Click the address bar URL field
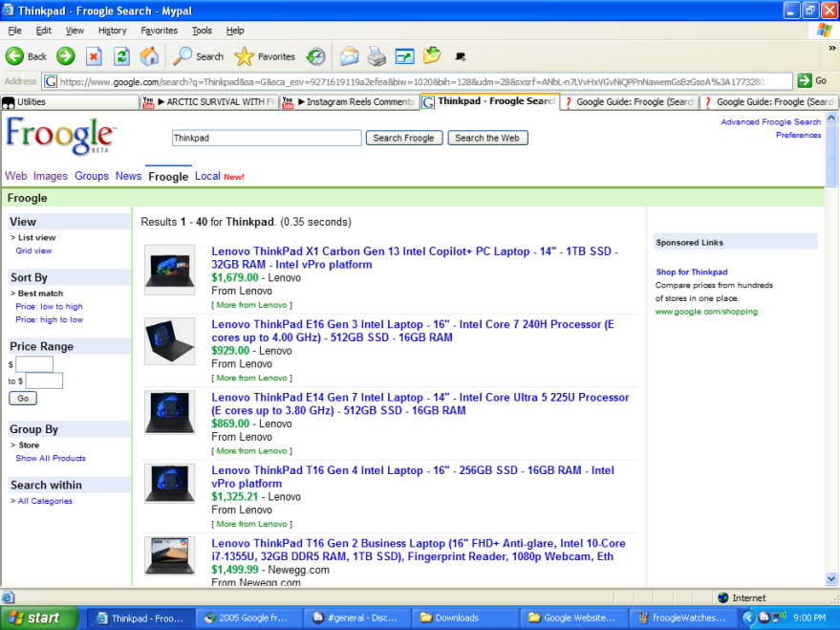The height and width of the screenshot is (630, 840). [418, 81]
